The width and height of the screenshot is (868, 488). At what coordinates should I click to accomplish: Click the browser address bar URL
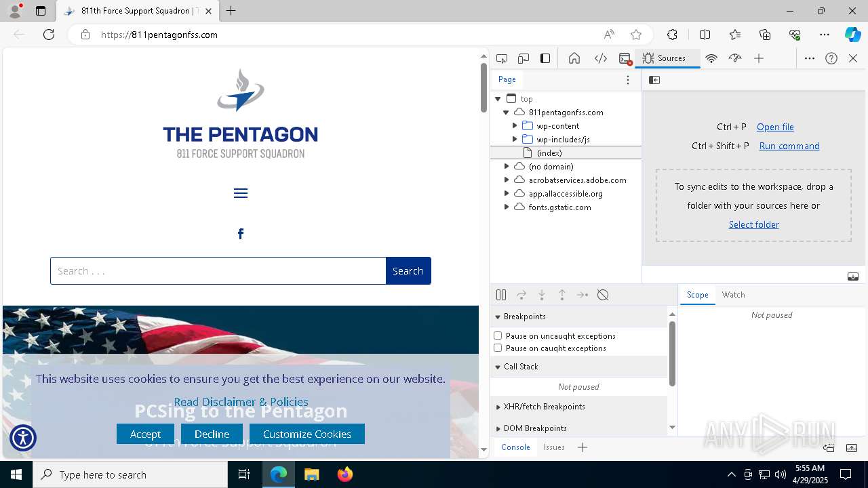pyautogui.click(x=159, y=35)
